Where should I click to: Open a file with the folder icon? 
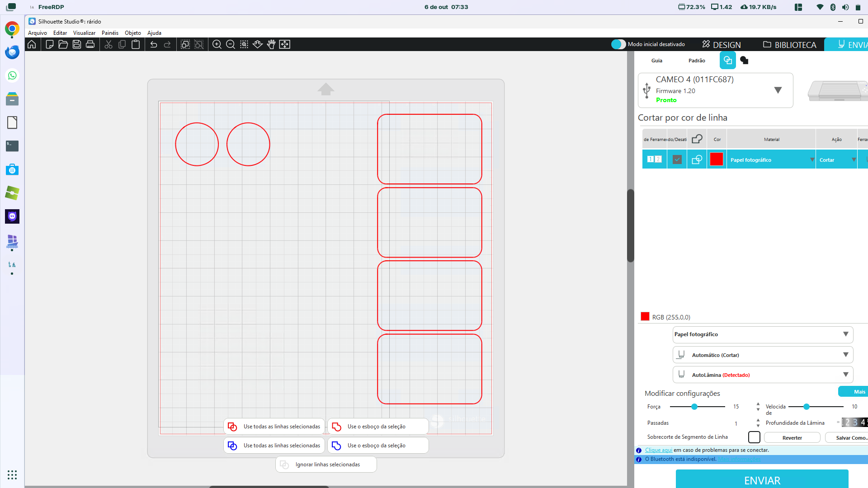tap(63, 44)
